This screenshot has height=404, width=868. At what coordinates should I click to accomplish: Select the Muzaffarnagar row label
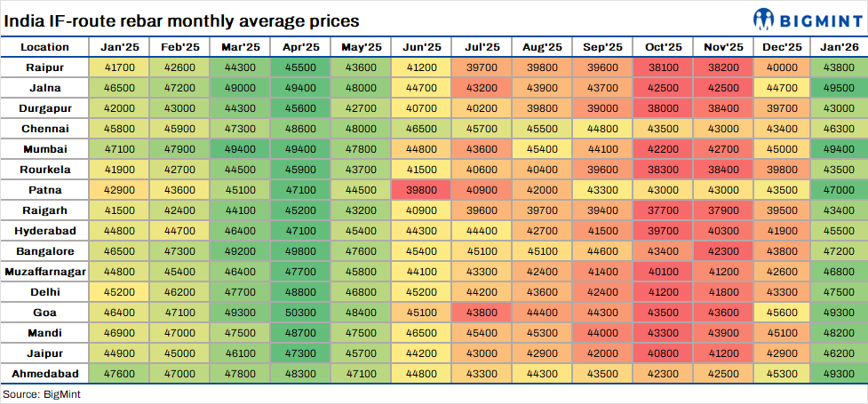pyautogui.click(x=44, y=271)
